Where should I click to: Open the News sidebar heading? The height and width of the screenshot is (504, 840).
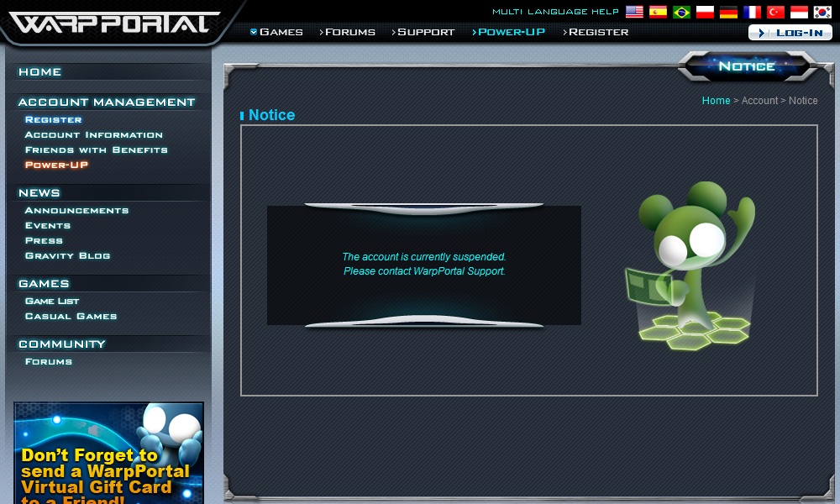tap(39, 193)
